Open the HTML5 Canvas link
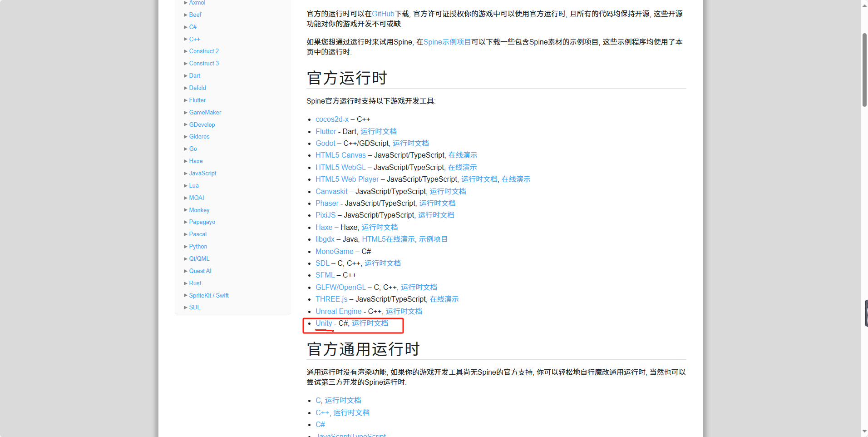This screenshot has width=868, height=437. click(x=340, y=155)
